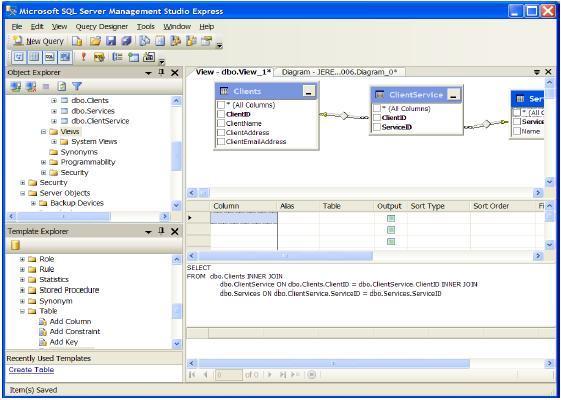Expand the dbo.Clients tree node
This screenshot has width=561, height=400.
(x=54, y=101)
